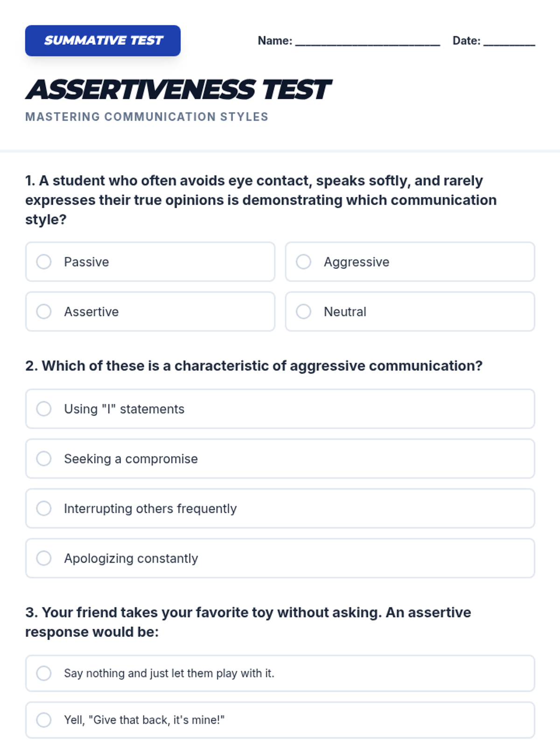The height and width of the screenshot is (747, 560).
Task: Click question 1 text about eye contact
Action: 260,200
